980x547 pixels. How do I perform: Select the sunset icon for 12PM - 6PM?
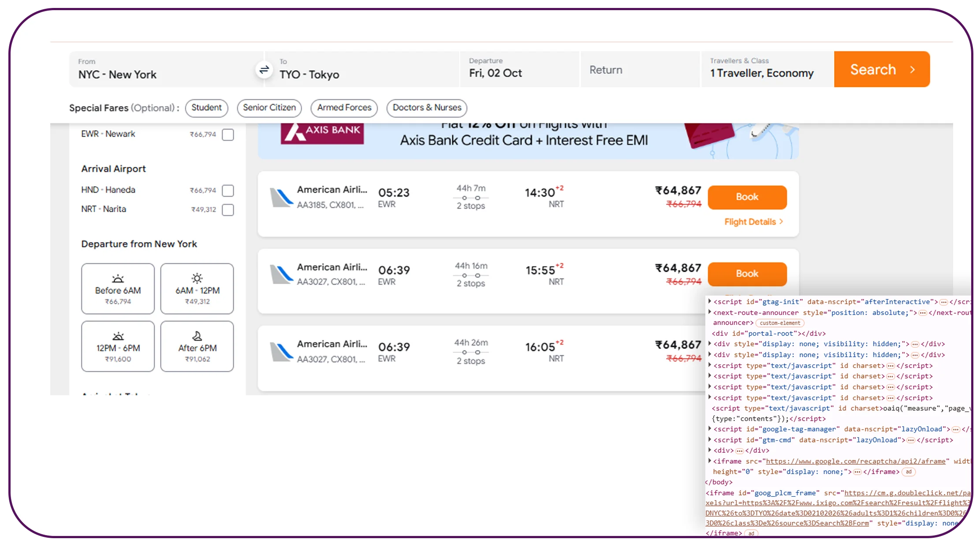point(118,336)
